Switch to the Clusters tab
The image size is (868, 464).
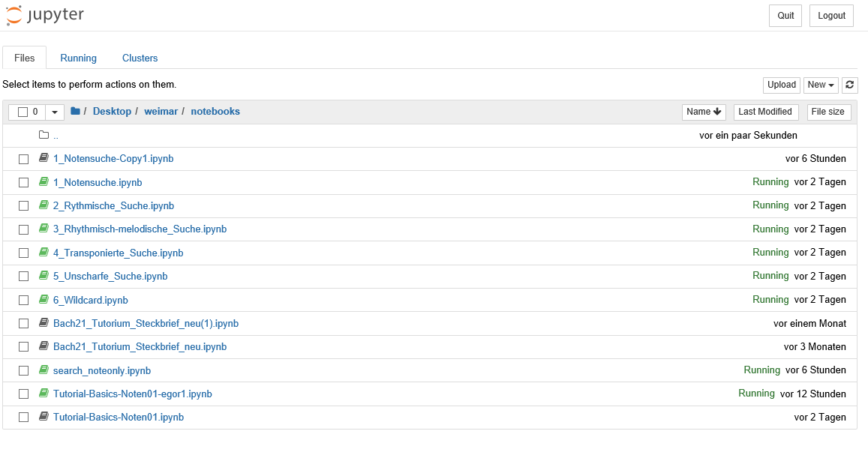click(140, 58)
